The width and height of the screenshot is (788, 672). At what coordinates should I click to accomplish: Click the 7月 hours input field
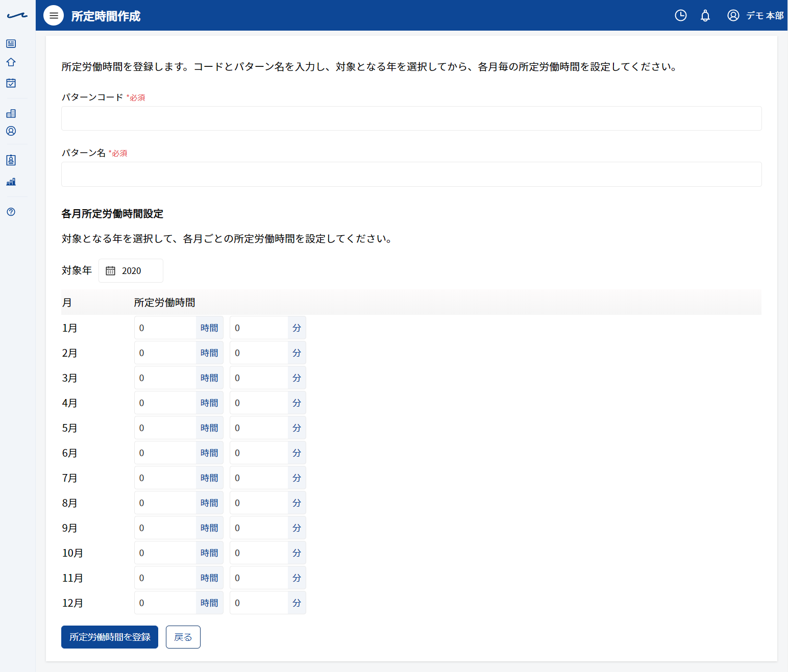[165, 478]
